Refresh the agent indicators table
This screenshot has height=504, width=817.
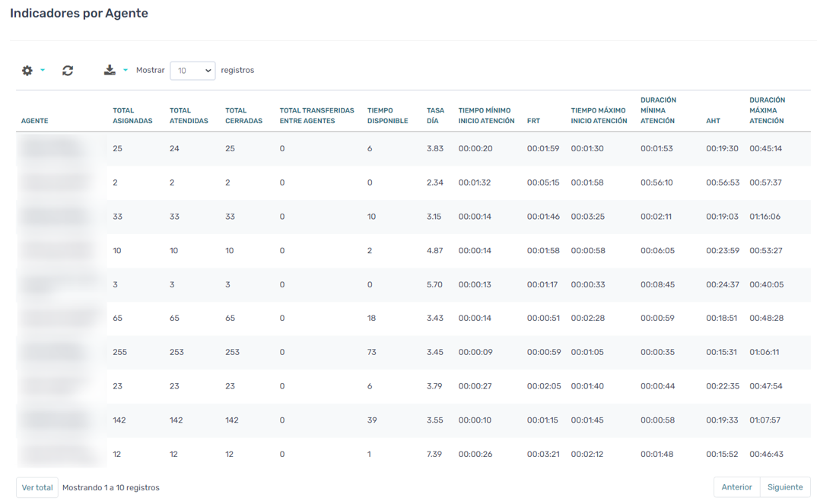68,70
